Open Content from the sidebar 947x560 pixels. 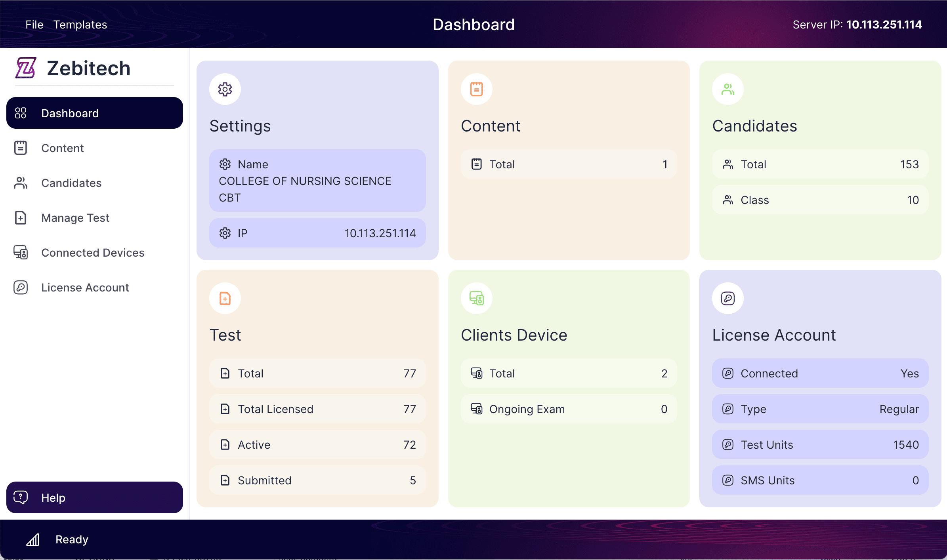[x=95, y=148]
